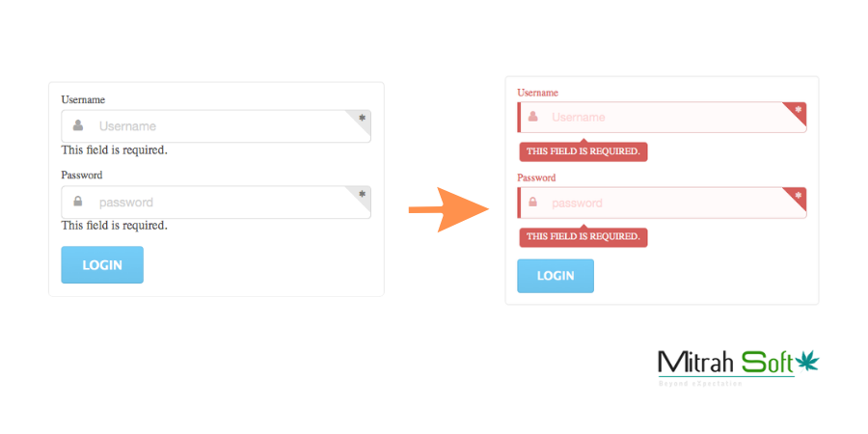Click the red error tooltip under right Username
The width and height of the screenshot is (868, 434).
(x=583, y=151)
